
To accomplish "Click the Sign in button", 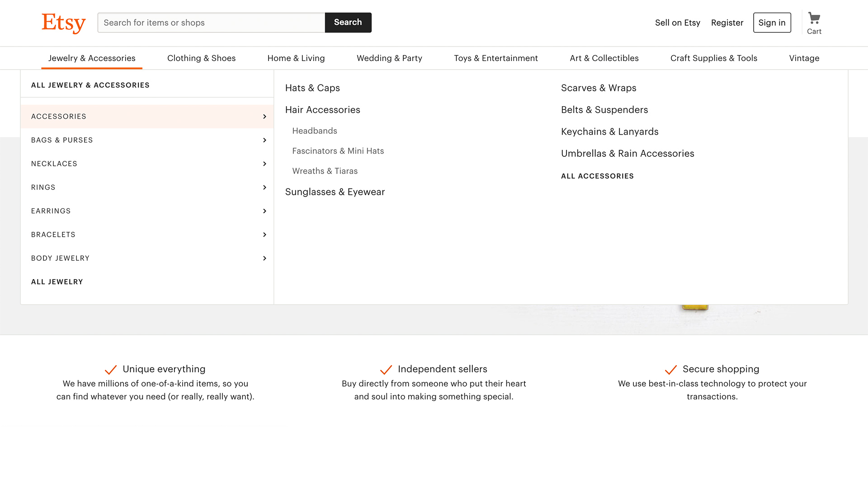I will [x=772, y=23].
